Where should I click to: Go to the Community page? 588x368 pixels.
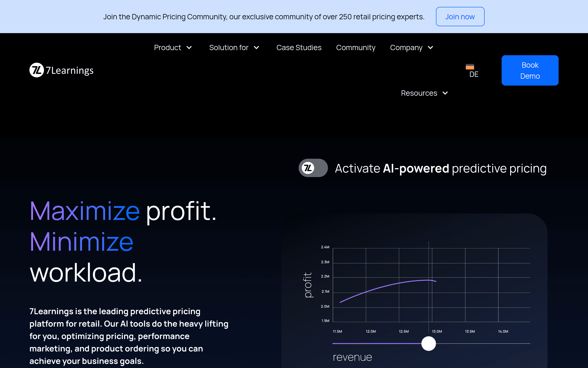tap(356, 47)
